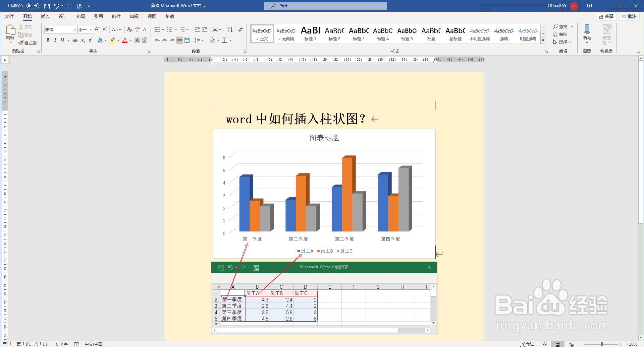Image resolution: width=644 pixels, height=347 pixels.
Task: Open the font name dropdown
Action: [75, 30]
